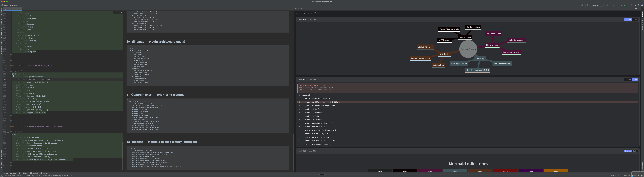Open Git Show History clock icon
Screen dimensions: 644x177
click(631, 5)
